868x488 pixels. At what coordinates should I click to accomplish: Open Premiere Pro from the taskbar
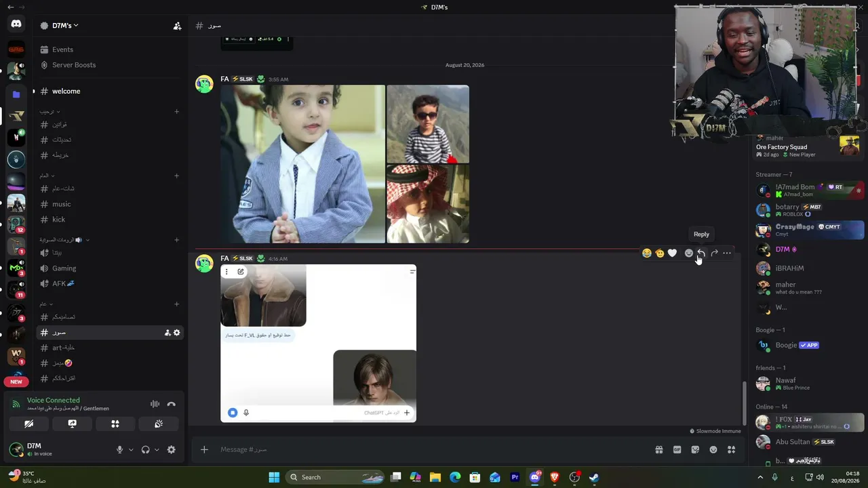click(515, 477)
